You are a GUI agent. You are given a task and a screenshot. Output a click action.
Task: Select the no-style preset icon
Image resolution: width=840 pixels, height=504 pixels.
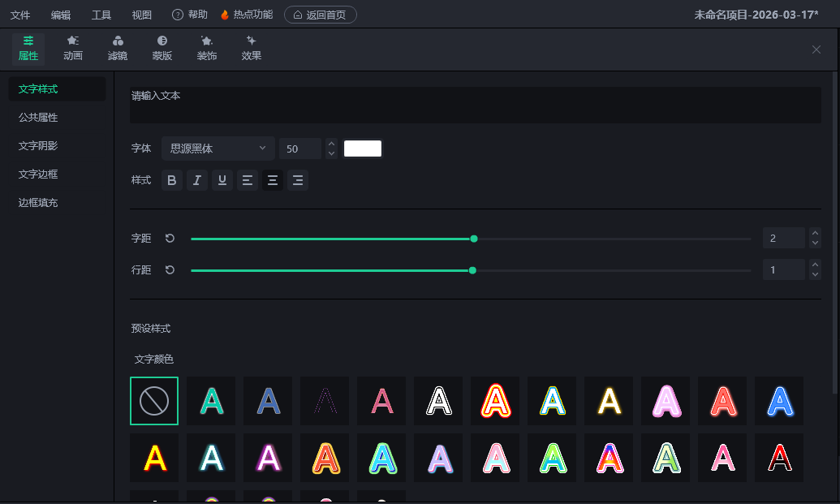click(154, 401)
